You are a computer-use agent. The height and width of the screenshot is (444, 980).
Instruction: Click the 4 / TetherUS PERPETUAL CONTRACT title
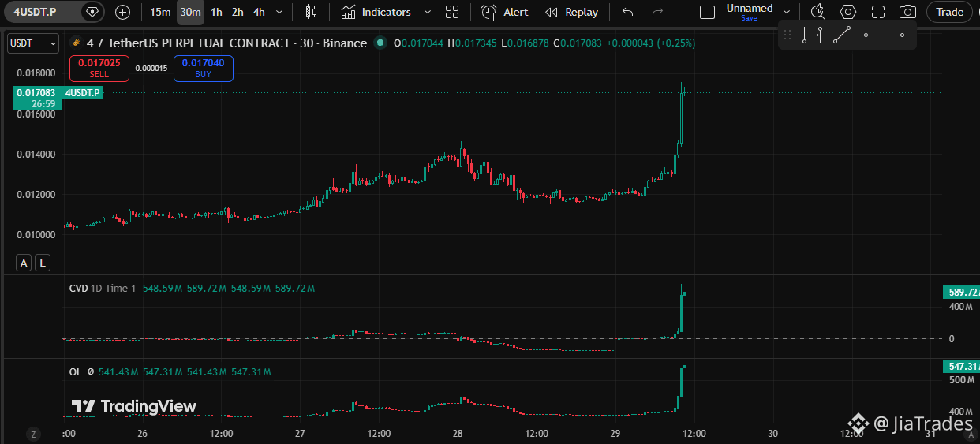point(227,43)
